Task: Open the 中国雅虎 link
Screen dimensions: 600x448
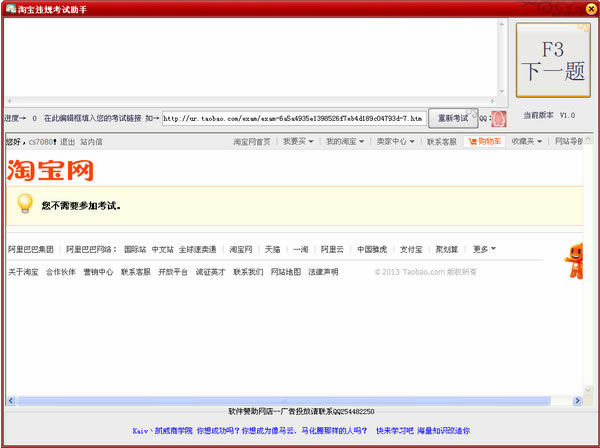Action: click(372, 249)
